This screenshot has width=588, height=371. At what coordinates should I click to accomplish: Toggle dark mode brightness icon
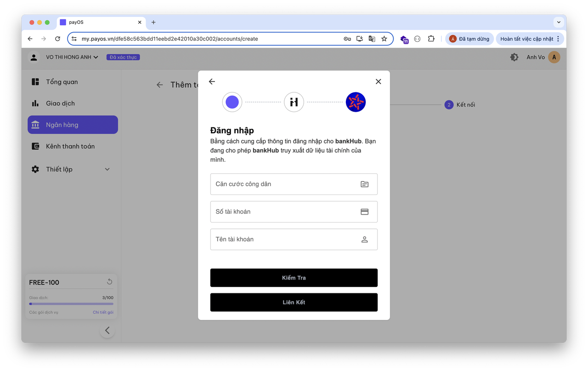(514, 57)
